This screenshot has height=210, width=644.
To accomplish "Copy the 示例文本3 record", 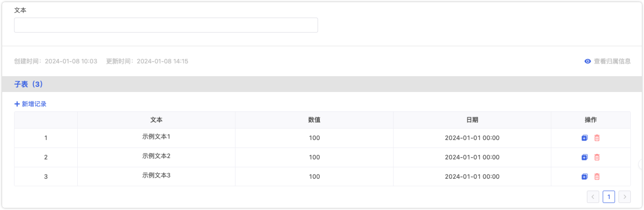I will pyautogui.click(x=584, y=177).
